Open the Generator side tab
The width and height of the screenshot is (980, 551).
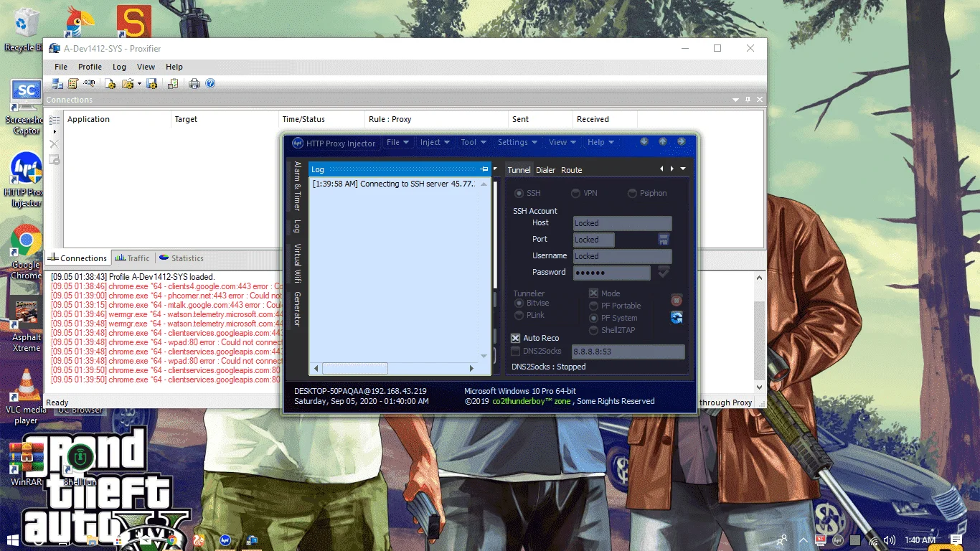(x=297, y=309)
